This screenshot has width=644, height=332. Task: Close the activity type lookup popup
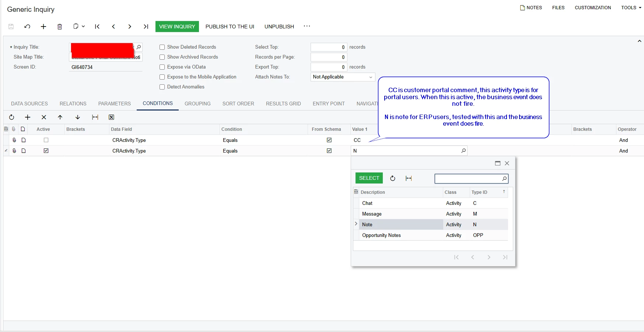(507, 163)
